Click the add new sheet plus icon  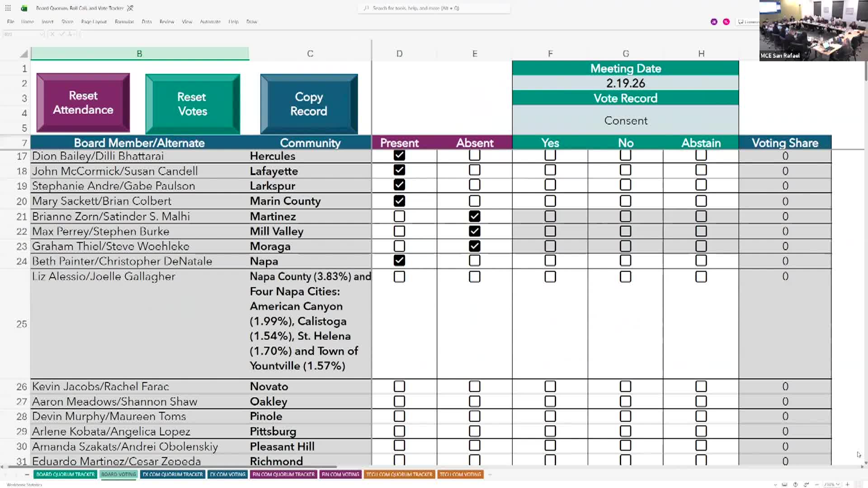pos(490,474)
